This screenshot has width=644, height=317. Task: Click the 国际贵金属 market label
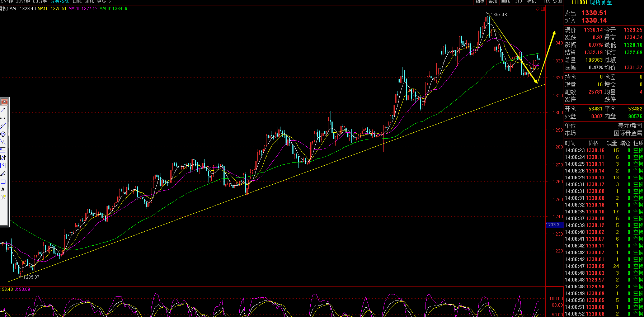(628, 133)
